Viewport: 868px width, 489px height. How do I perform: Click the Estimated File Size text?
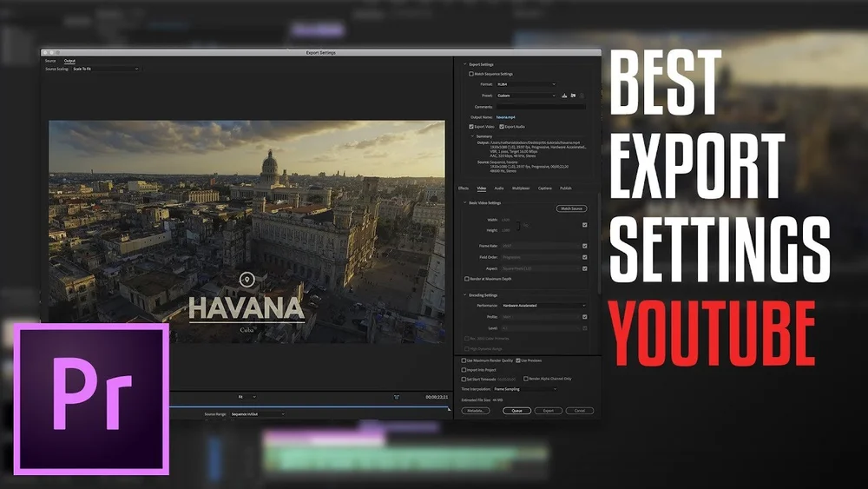click(482, 400)
